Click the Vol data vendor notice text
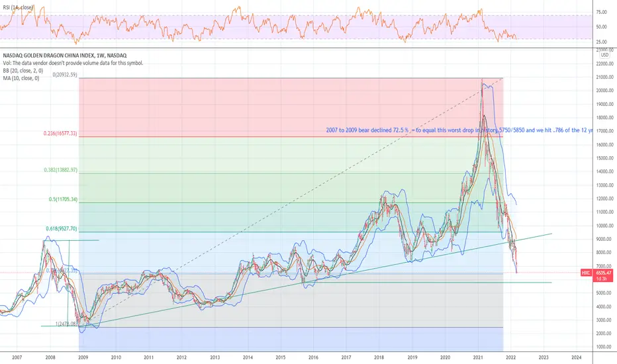The image size is (617, 364). pyautogui.click(x=73, y=63)
